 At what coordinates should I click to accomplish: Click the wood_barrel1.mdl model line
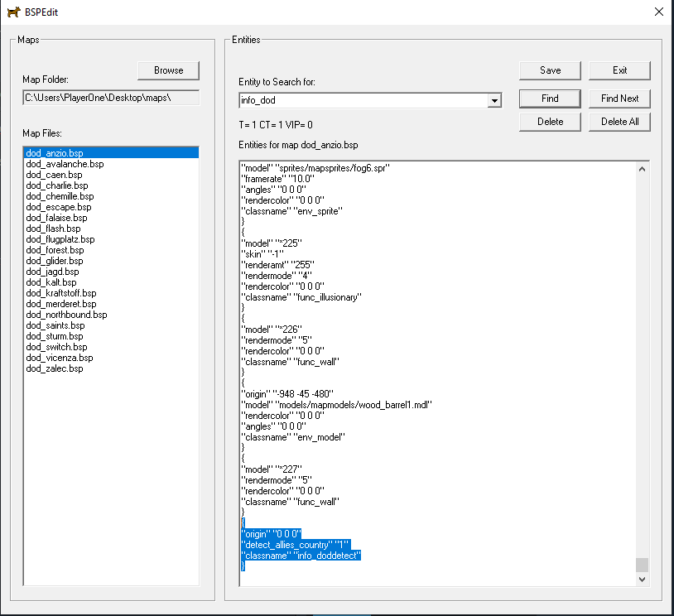tap(336, 405)
